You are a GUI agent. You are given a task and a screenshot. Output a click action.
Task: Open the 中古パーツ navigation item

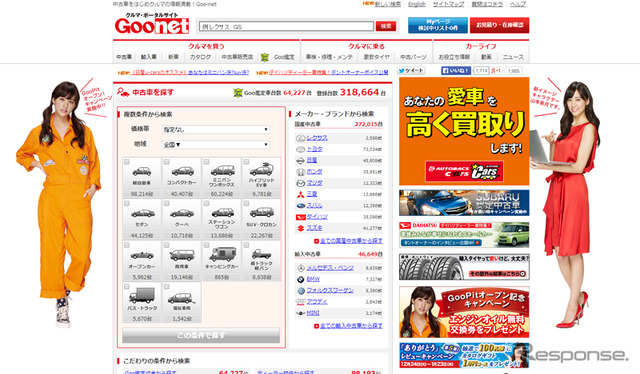413,57
